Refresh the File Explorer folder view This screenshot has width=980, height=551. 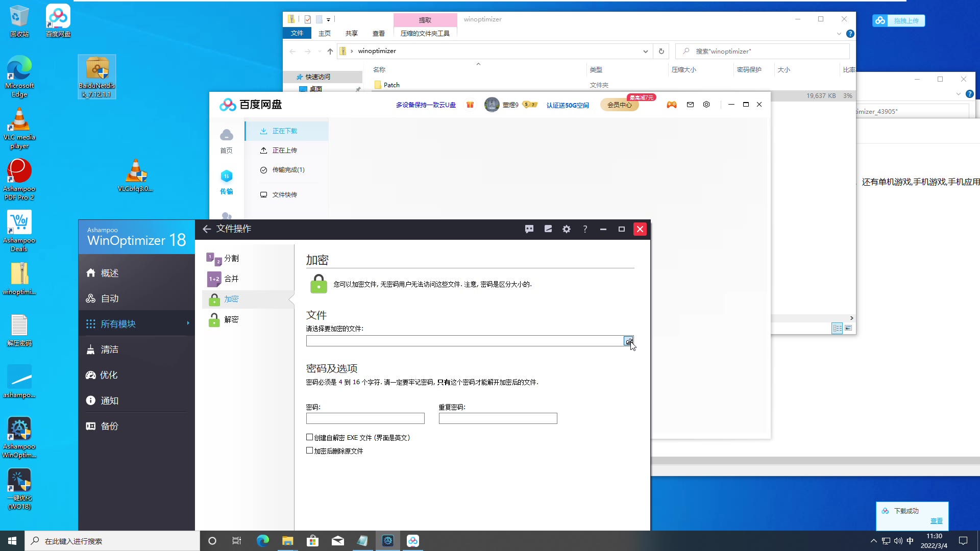pos(661,51)
